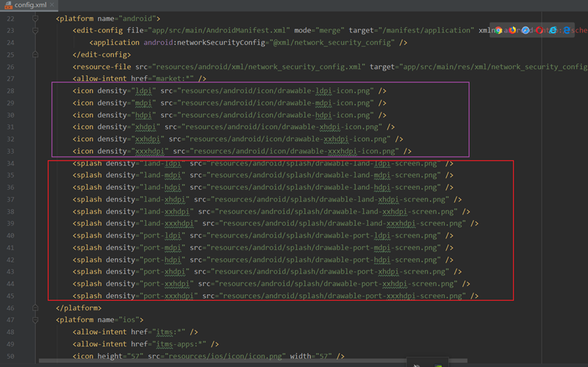Click splash density "land-ldpi" value

(162, 163)
